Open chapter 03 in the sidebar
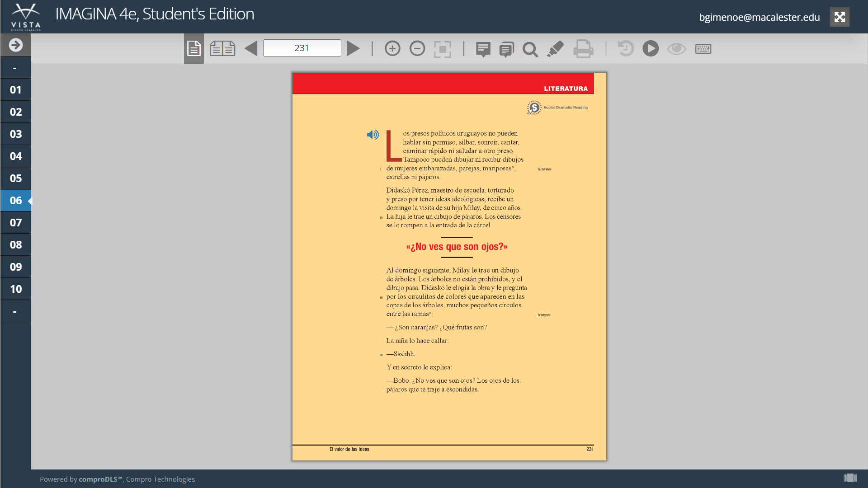 point(16,134)
